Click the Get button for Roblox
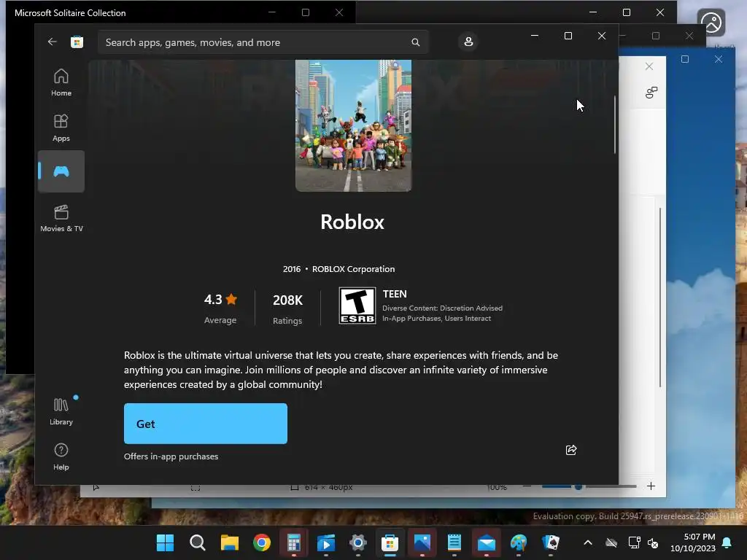The height and width of the screenshot is (560, 747). pyautogui.click(x=205, y=424)
